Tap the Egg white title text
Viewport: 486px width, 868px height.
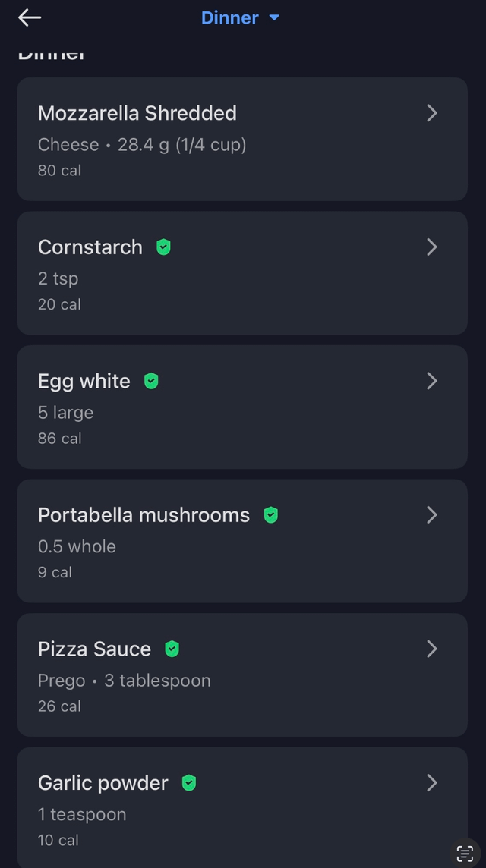click(x=84, y=381)
